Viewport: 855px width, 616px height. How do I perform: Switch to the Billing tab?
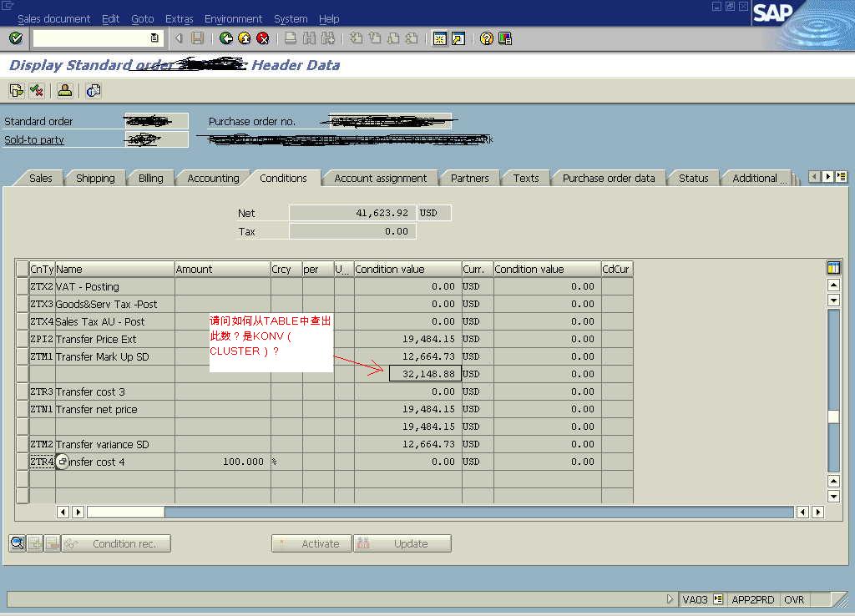pos(151,178)
